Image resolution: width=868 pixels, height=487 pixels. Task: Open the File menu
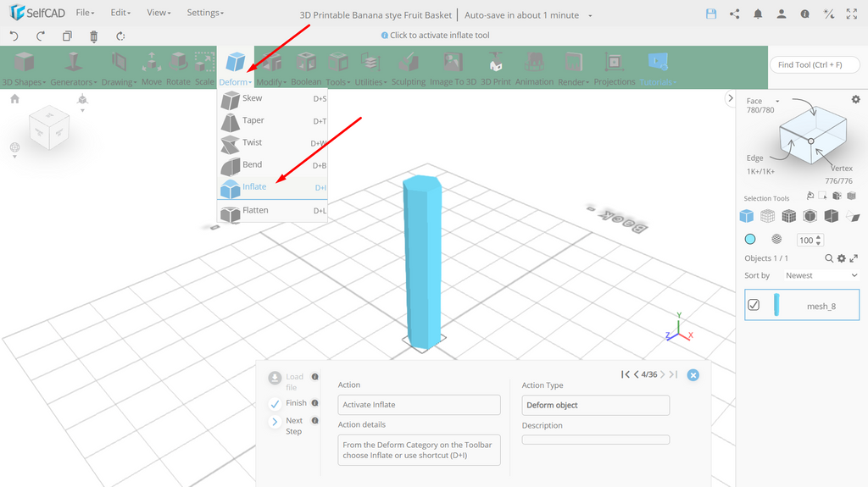[85, 12]
